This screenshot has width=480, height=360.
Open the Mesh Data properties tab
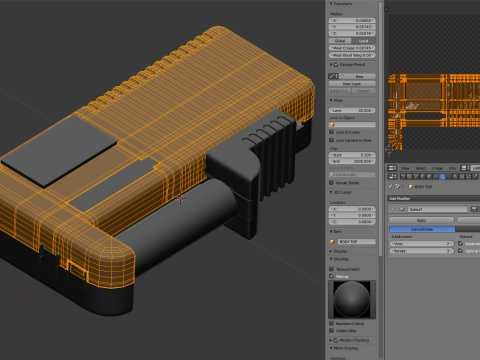449,176
